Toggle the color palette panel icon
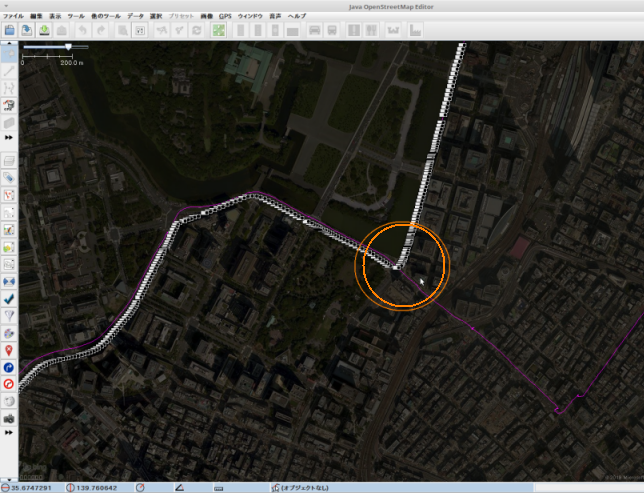Image resolution: width=644 pixels, height=494 pixels. (9, 333)
